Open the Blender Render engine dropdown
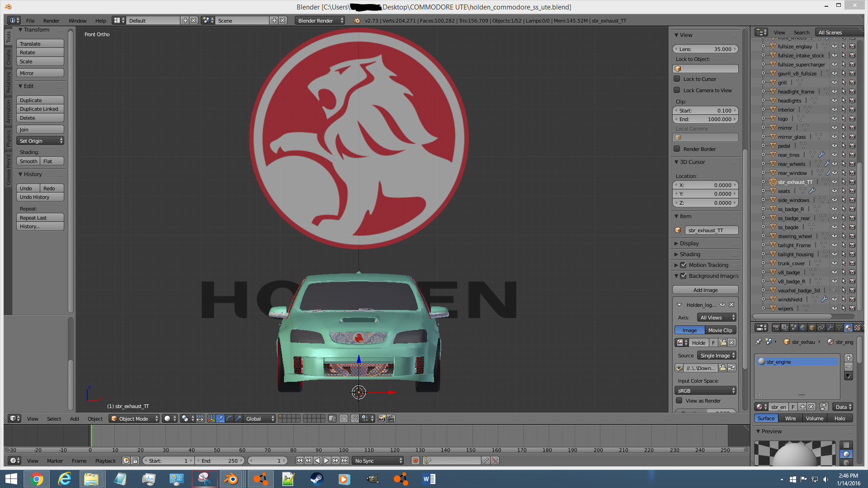The height and width of the screenshot is (488, 868). tap(320, 21)
